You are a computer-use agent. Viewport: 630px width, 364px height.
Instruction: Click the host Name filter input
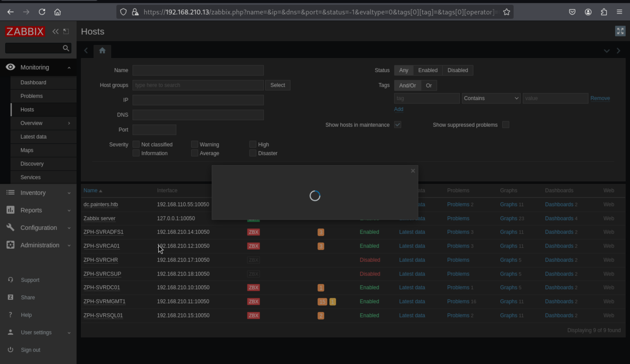198,70
